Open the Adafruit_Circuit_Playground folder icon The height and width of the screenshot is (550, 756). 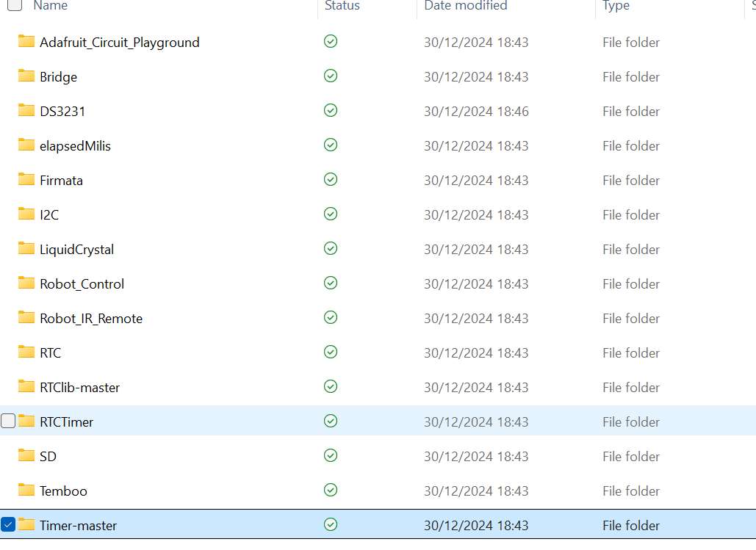(x=26, y=41)
